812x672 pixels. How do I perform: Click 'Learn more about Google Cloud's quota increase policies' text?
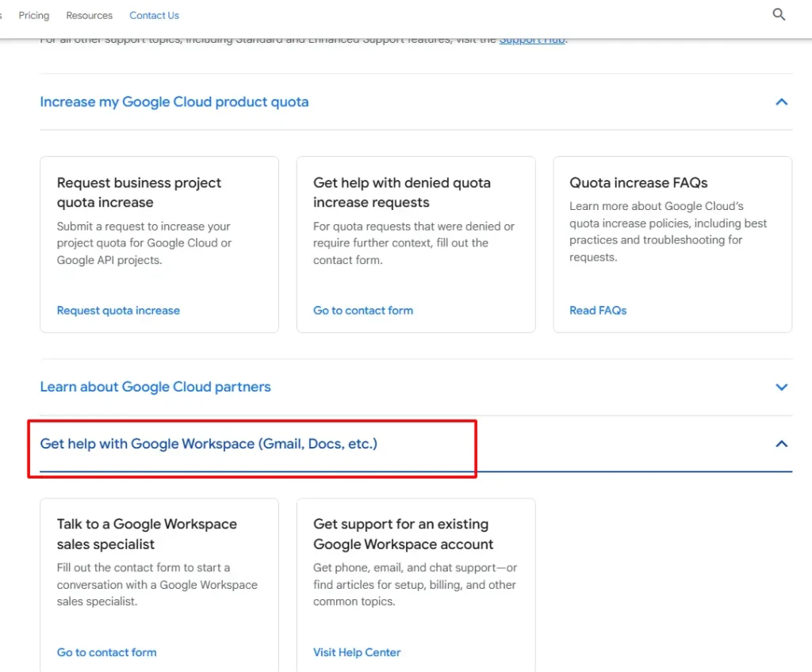[x=668, y=231]
